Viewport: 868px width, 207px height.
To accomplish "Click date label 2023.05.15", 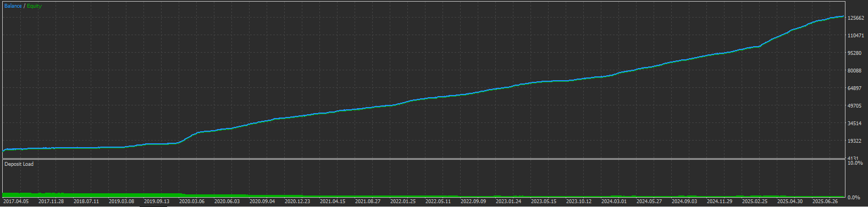I will pos(544,202).
